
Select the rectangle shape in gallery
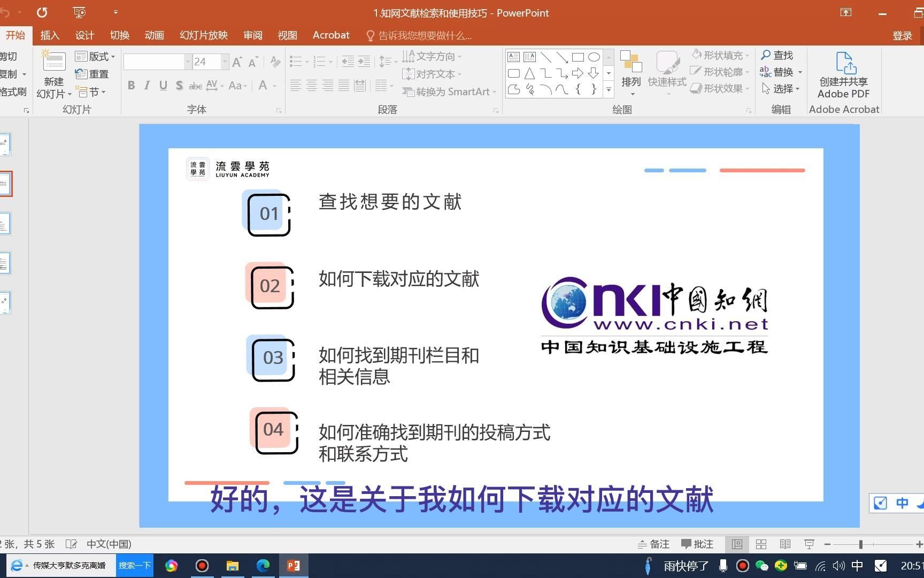click(577, 57)
